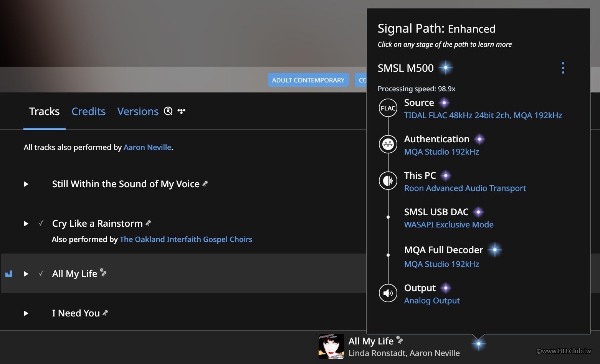Open the Aaron Neville artist link
600x364 pixels.
(x=147, y=147)
